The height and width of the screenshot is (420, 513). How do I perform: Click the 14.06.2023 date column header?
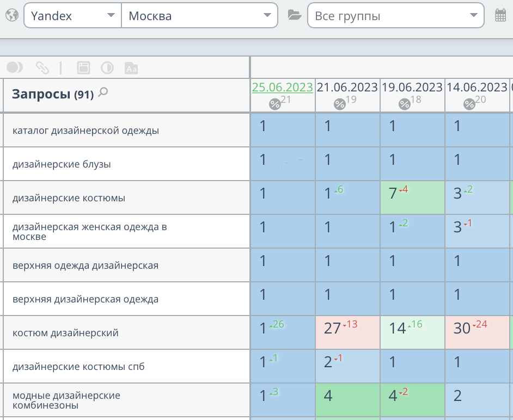(x=477, y=87)
